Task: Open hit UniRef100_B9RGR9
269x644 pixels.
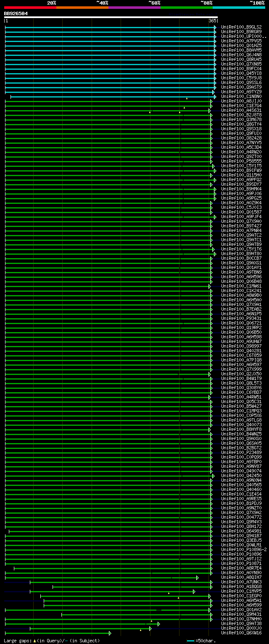Action: [241, 32]
